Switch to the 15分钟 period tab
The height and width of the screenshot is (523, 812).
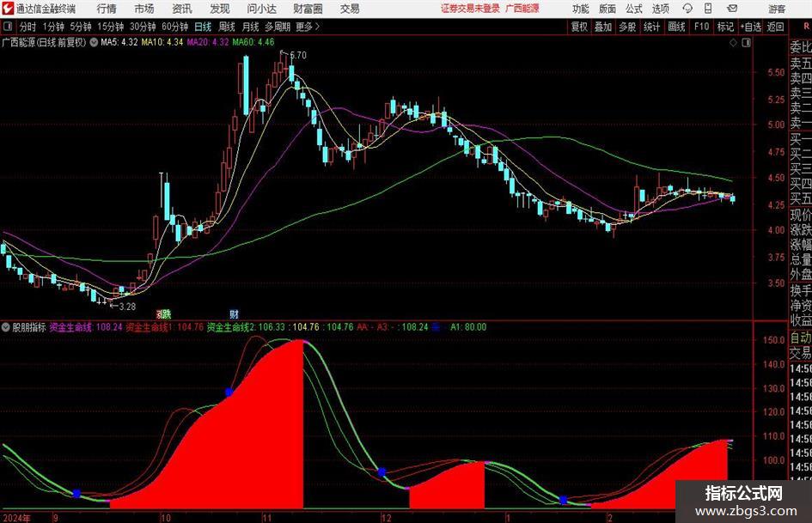click(111, 27)
